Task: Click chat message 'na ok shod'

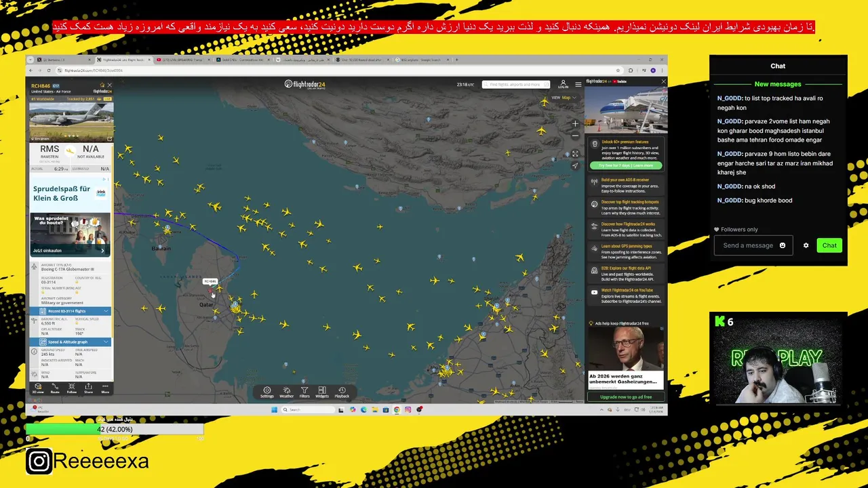Action: [759, 186]
